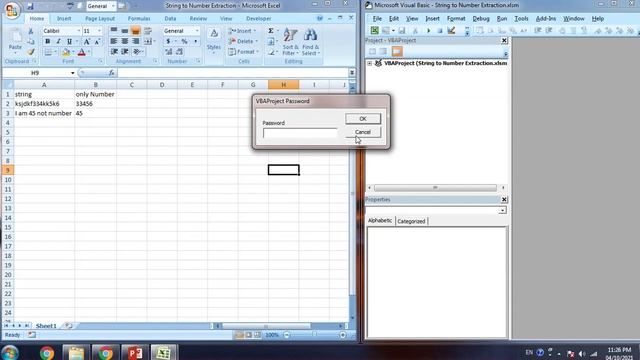Image resolution: width=640 pixels, height=360 pixels.
Task: Click OK in VBAProject Password dialog
Action: pos(363,119)
